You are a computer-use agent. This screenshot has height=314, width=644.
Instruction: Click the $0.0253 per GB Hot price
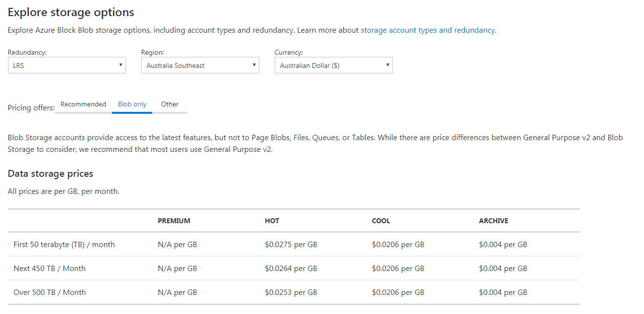coord(291,293)
